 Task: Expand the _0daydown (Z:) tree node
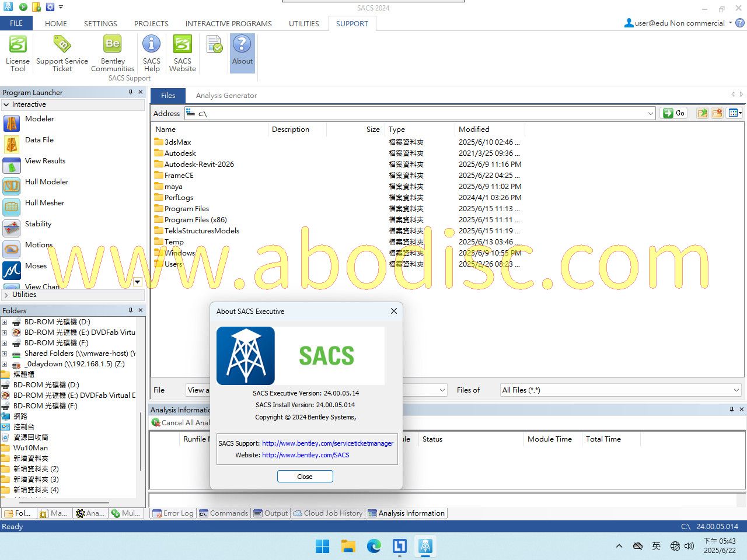(x=5, y=364)
